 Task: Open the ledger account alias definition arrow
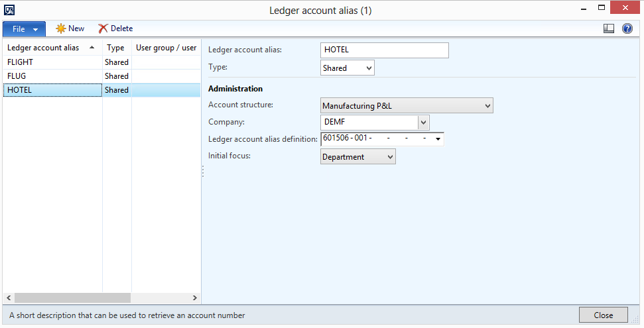click(438, 139)
